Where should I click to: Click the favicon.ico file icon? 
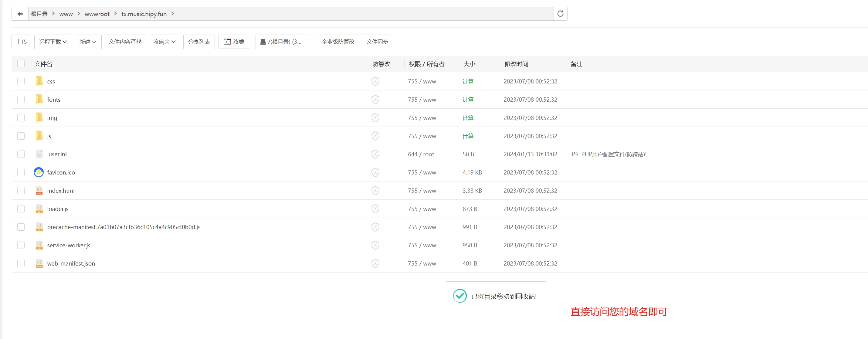39,172
